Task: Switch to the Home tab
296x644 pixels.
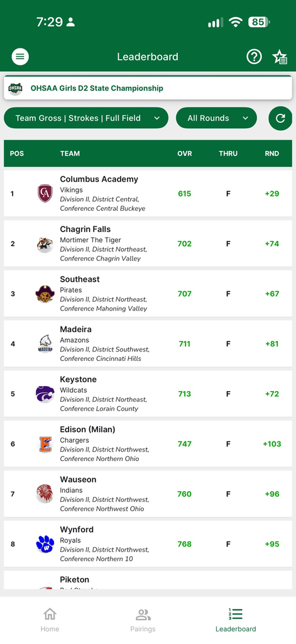Action: point(50,620)
